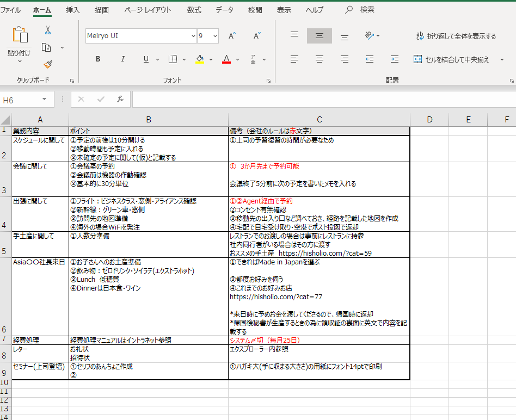Click the decrease indent icon
The width and height of the screenshot is (516, 420).
pos(370,59)
